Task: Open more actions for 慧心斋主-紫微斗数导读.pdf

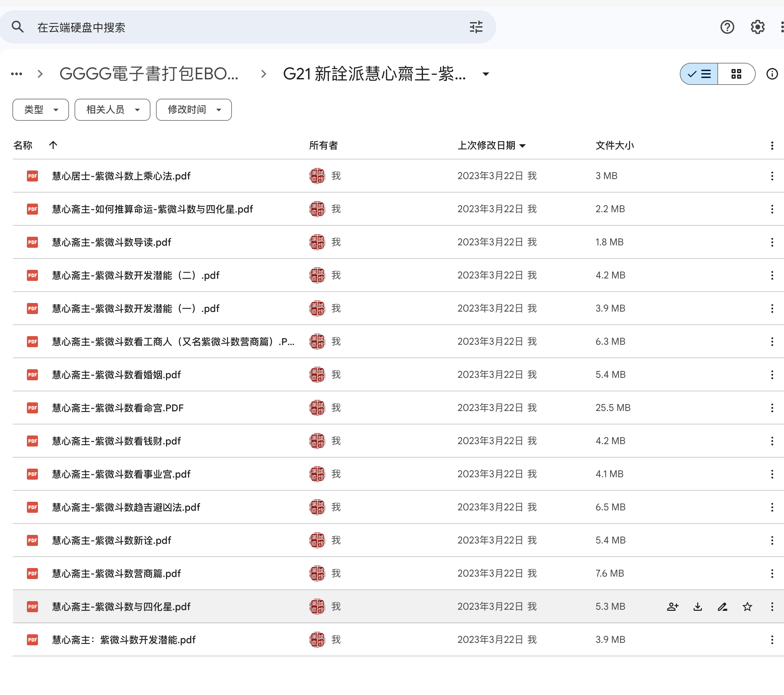Action: pos(772,242)
